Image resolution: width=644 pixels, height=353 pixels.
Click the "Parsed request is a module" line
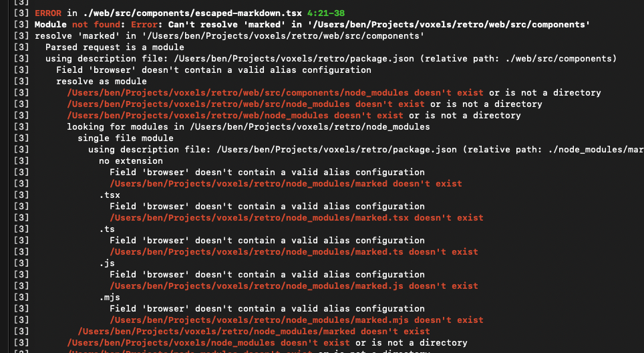tap(115, 47)
